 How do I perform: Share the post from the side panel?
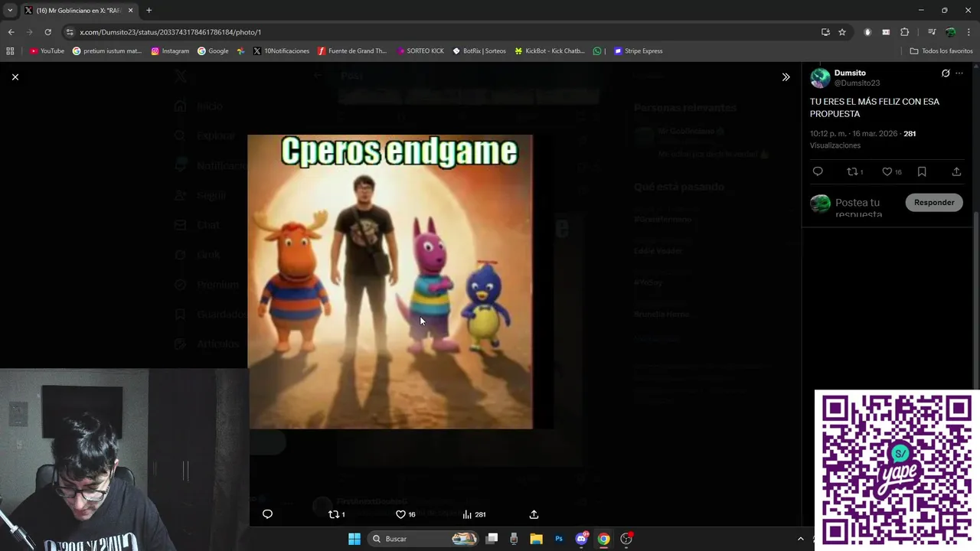coord(956,172)
